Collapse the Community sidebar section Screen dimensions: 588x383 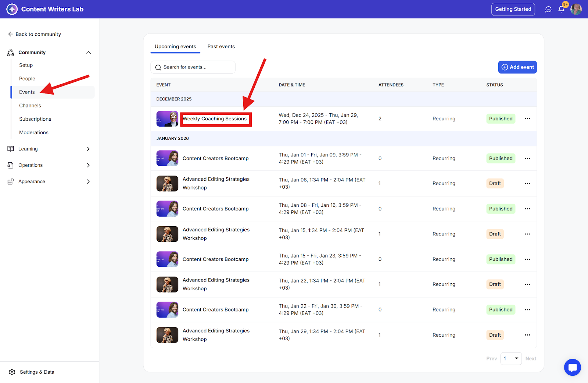88,53
